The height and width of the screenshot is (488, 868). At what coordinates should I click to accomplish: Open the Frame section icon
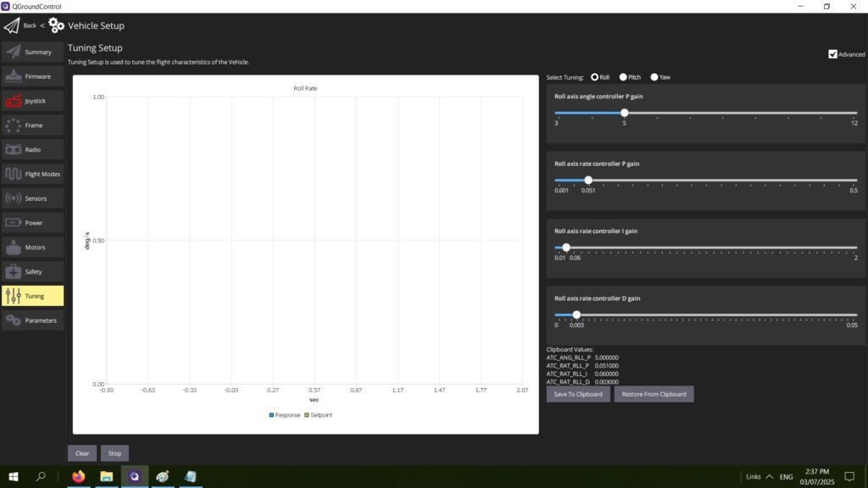coord(14,125)
